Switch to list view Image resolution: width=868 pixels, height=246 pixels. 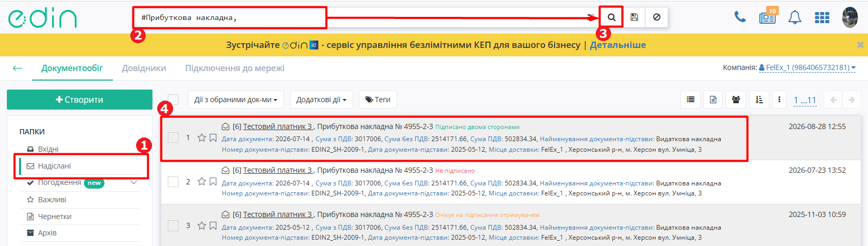pyautogui.click(x=690, y=100)
